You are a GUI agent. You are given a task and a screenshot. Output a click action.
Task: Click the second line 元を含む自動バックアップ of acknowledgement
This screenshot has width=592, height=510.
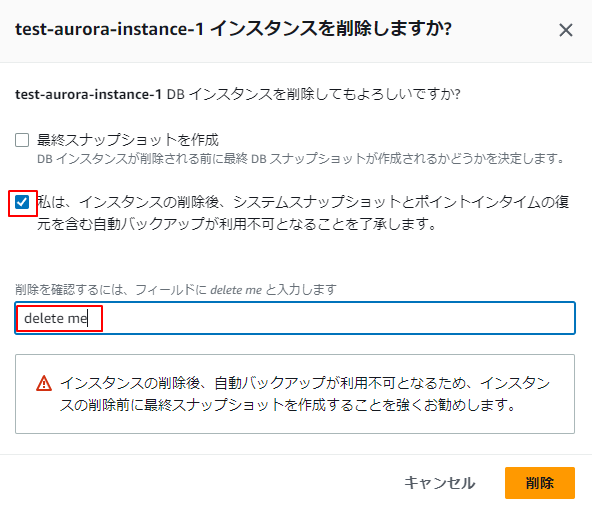[237, 224]
